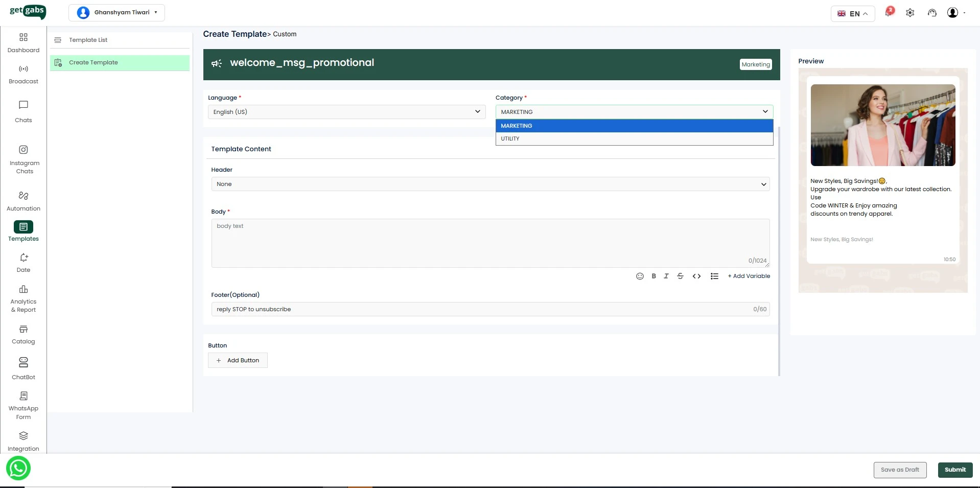Apply bold formatting to body text

click(x=654, y=276)
